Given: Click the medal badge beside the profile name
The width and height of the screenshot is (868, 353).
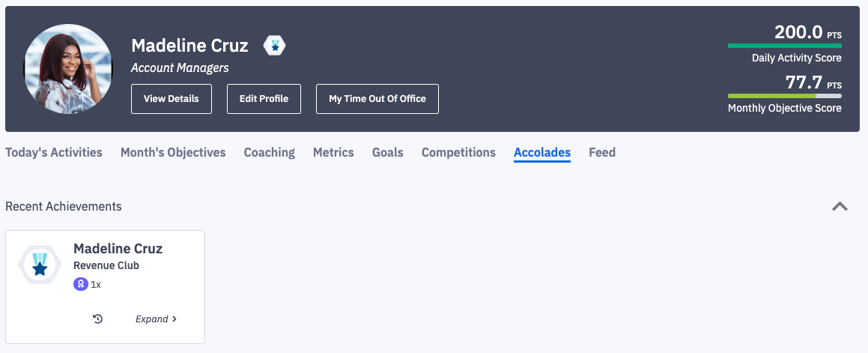Looking at the screenshot, I should coord(275,46).
